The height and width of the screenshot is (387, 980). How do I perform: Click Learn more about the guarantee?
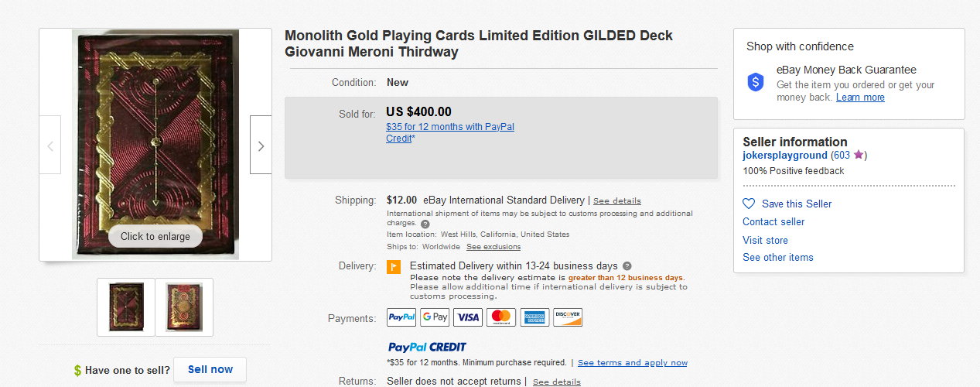(x=860, y=98)
